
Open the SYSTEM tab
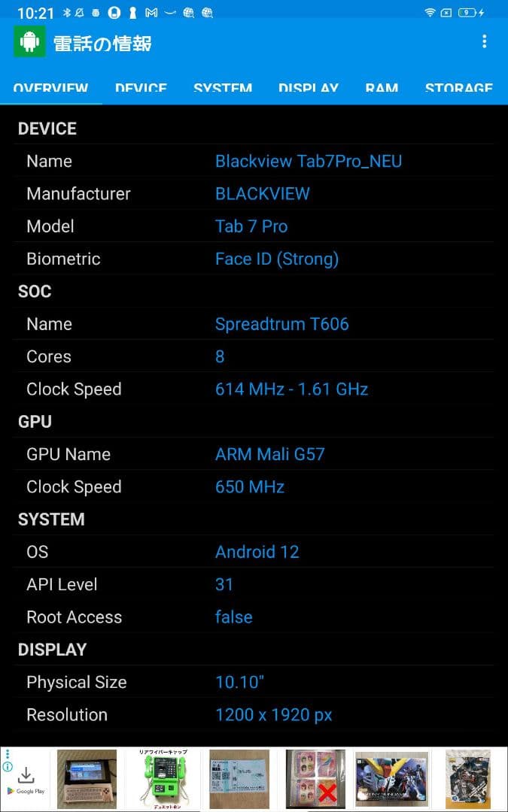pyautogui.click(x=223, y=88)
